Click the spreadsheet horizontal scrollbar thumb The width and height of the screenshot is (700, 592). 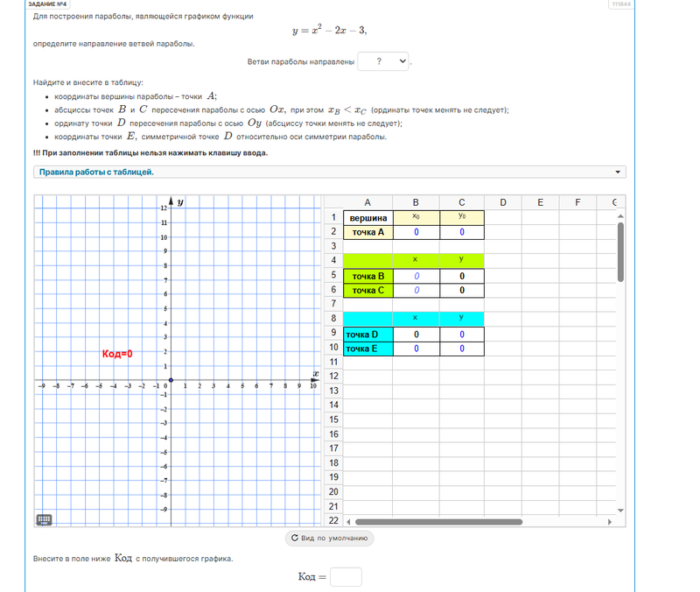(x=437, y=522)
